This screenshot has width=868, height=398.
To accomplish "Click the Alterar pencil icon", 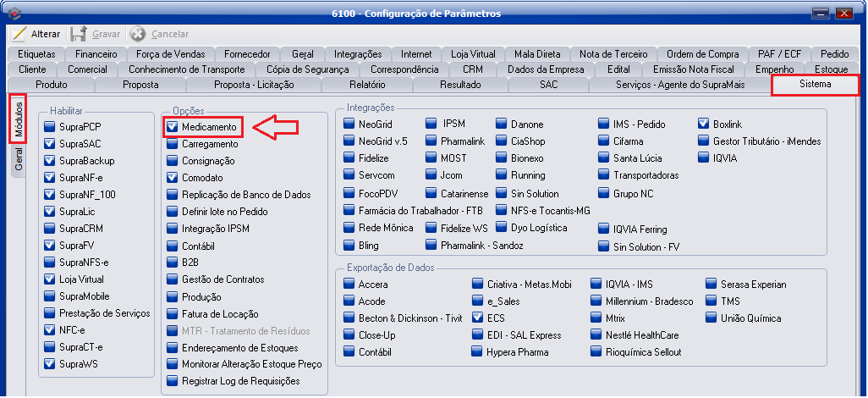I will [19, 34].
